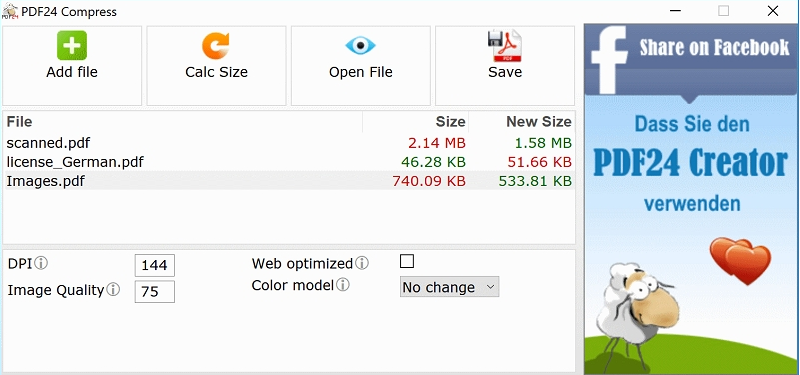Image resolution: width=800 pixels, height=375 pixels.
Task: Click the green plus Add file icon
Action: coord(72,45)
